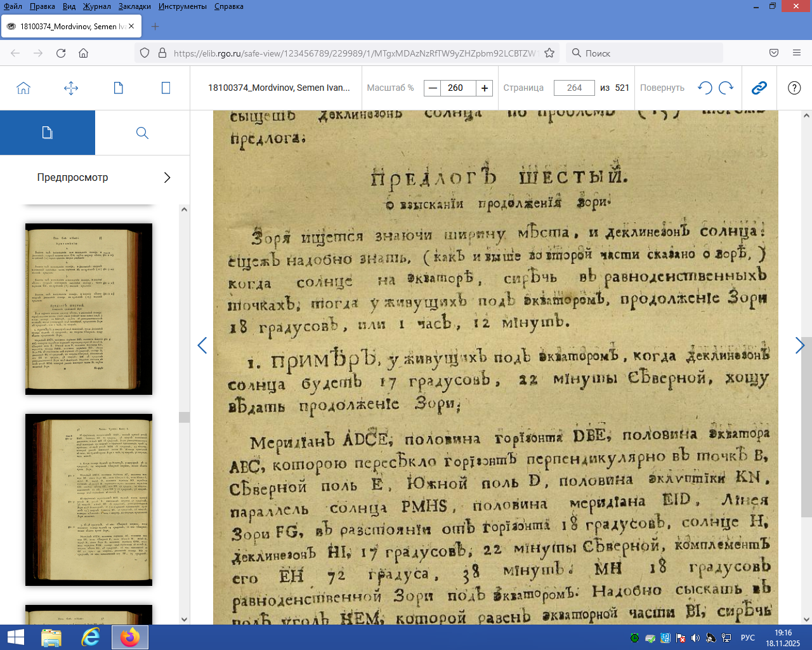Image resolution: width=812 pixels, height=650 pixels.
Task: Open the Закладки menu
Action: click(x=134, y=6)
